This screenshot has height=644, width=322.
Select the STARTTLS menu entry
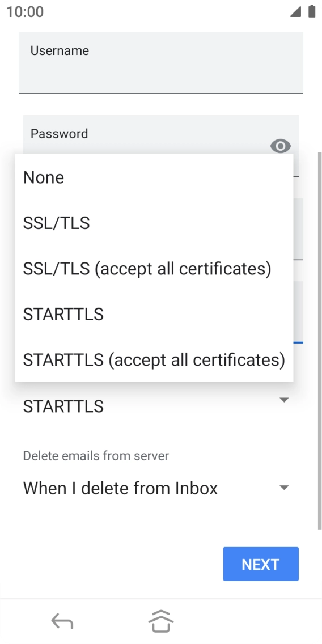coord(154,314)
